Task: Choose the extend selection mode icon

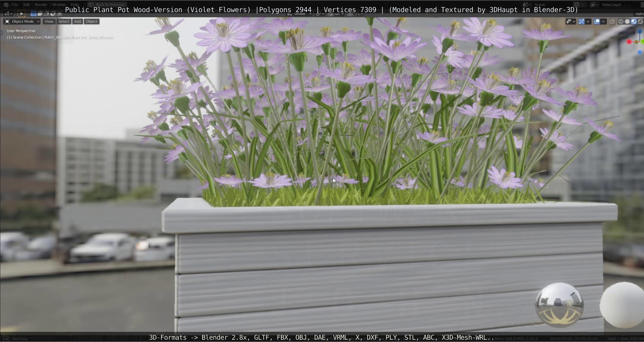Action: (x=40, y=14)
